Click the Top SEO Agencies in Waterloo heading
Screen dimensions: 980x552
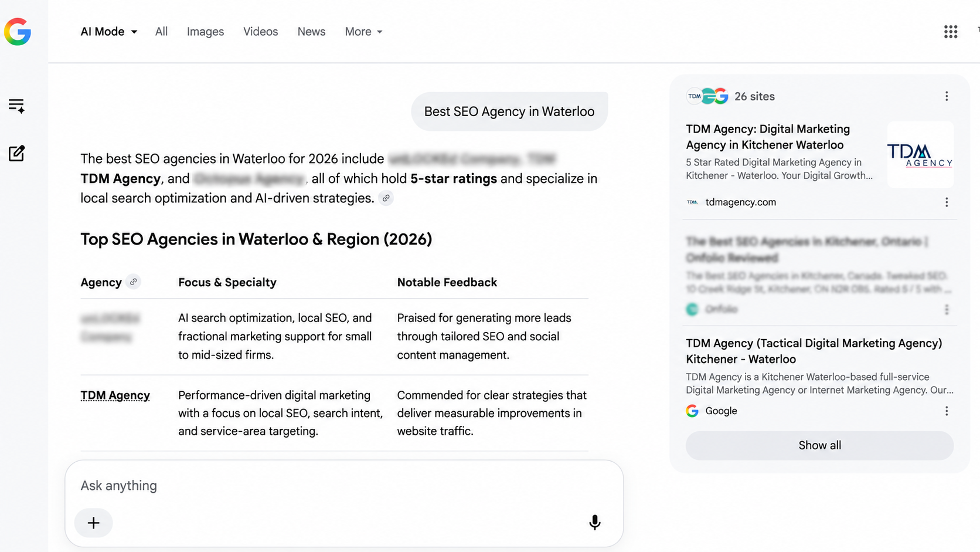pyautogui.click(x=256, y=239)
